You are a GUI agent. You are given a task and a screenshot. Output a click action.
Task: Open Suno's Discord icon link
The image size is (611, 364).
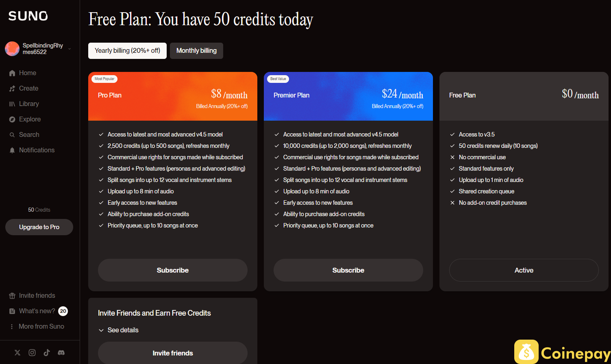(x=61, y=353)
